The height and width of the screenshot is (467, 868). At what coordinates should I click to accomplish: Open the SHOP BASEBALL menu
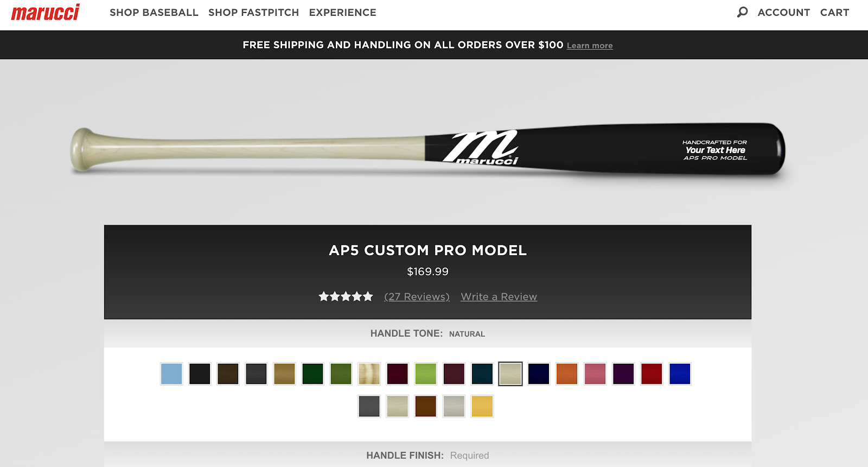tap(154, 12)
